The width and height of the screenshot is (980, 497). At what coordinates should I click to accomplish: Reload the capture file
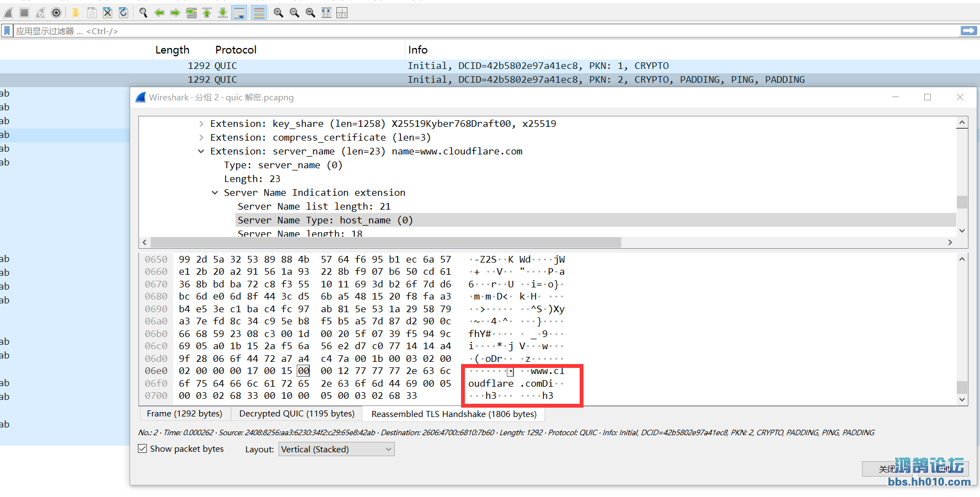click(x=124, y=13)
